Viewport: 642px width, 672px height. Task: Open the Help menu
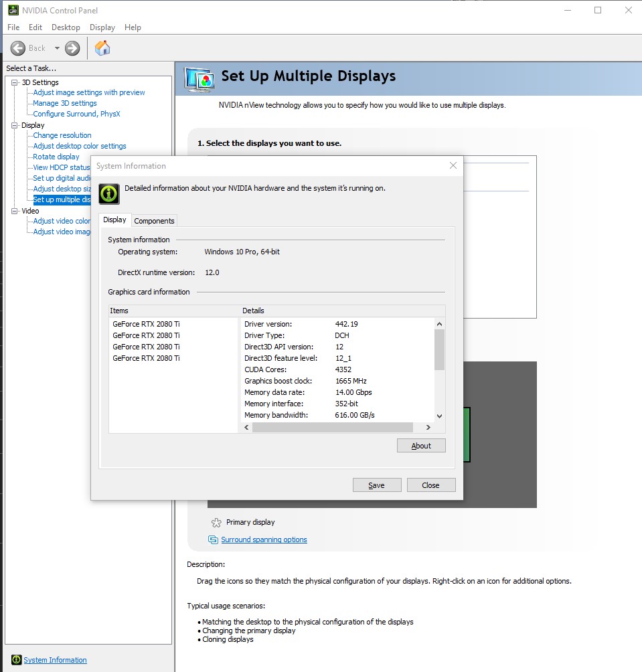133,27
